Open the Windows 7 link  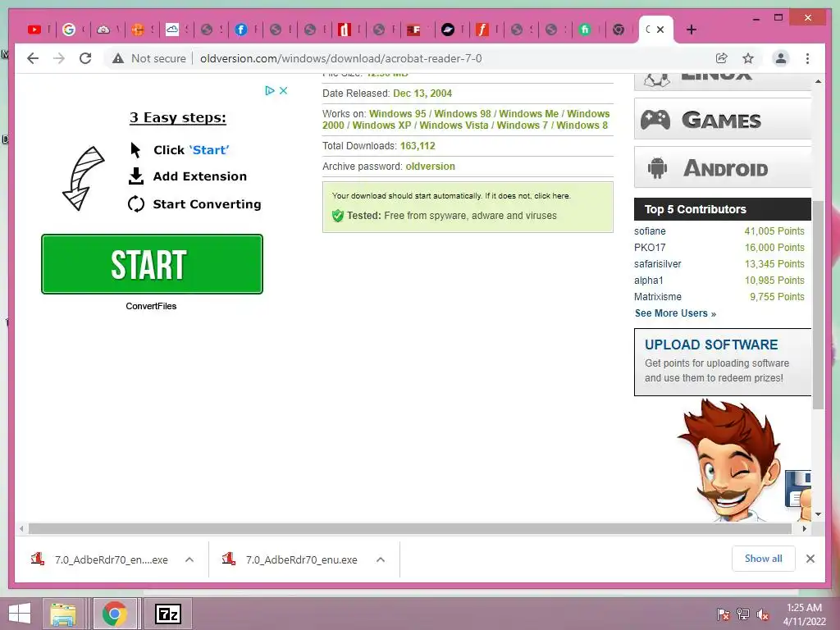click(523, 126)
